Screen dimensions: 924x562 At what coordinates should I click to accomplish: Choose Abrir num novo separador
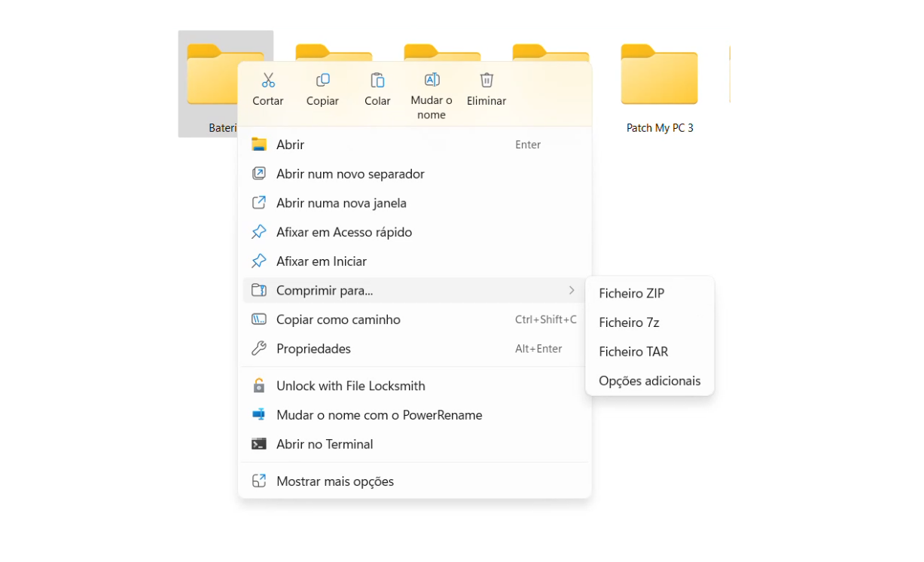pyautogui.click(x=350, y=174)
